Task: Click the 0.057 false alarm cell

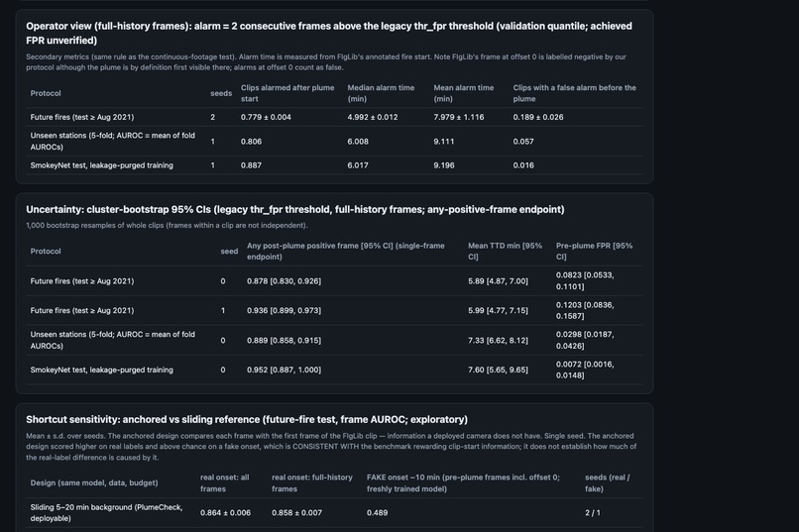Action: coord(523,142)
